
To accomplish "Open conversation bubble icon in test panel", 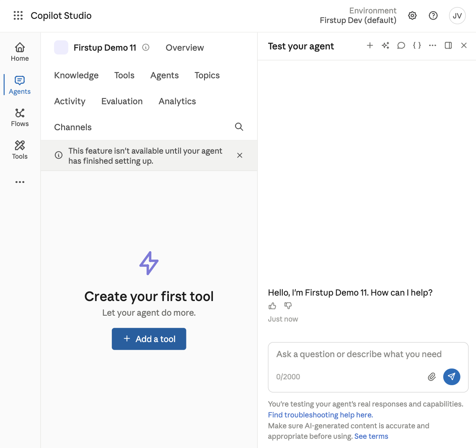I will pos(401,46).
